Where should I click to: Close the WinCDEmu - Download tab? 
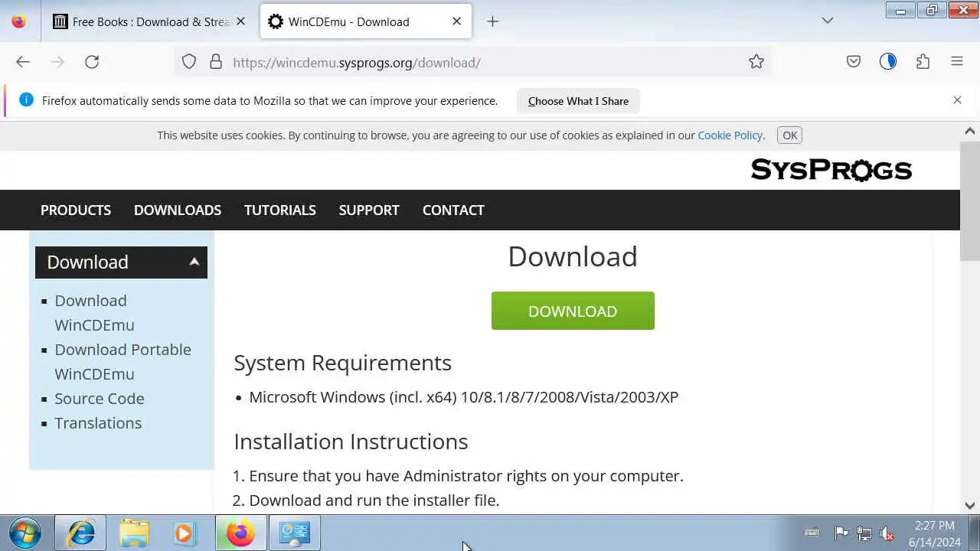click(x=456, y=21)
